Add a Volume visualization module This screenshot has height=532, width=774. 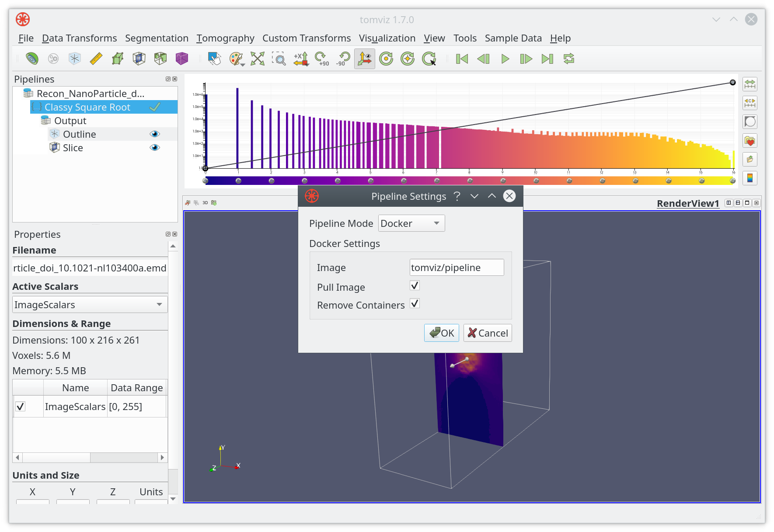[181, 59]
